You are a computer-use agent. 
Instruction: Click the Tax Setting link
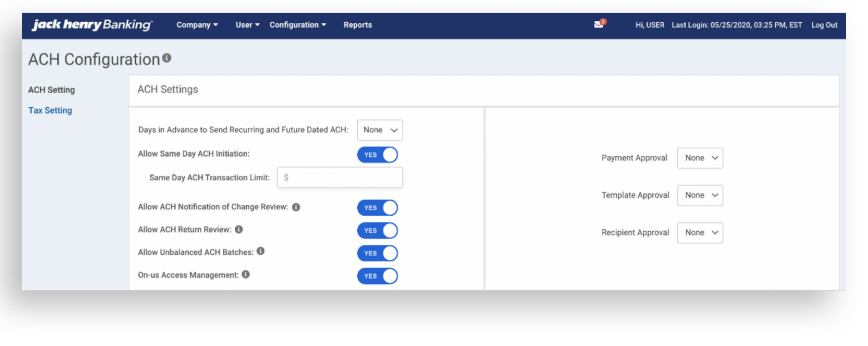tap(50, 110)
